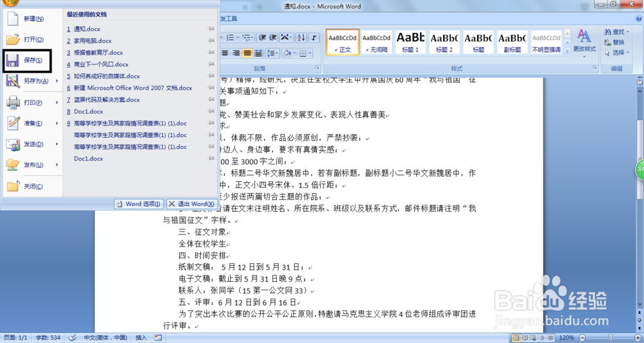Screen dimensions: 644x343
Task: Toggle align right button
Action: pos(236,53)
